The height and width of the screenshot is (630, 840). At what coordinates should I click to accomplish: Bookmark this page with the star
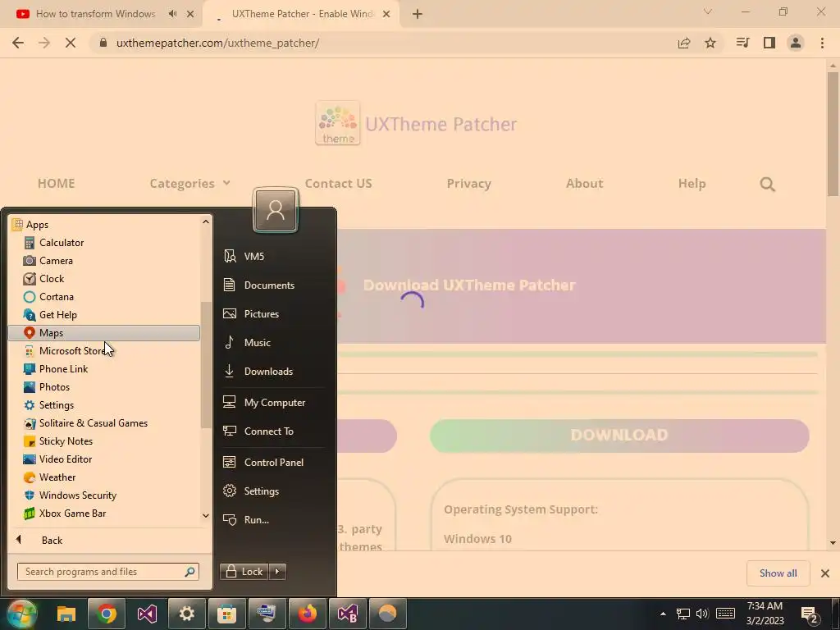tap(710, 43)
